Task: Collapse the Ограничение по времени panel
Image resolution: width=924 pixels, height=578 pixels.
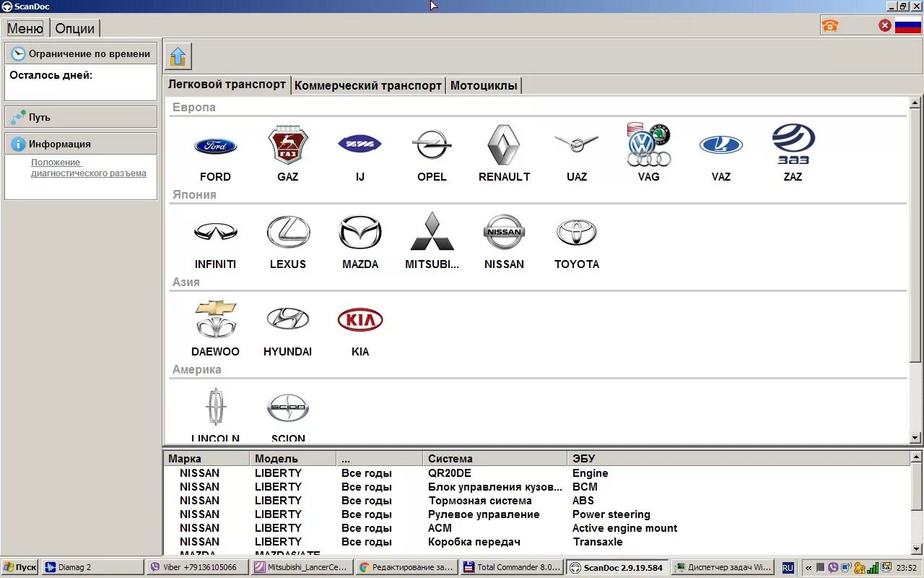Action: click(x=81, y=53)
